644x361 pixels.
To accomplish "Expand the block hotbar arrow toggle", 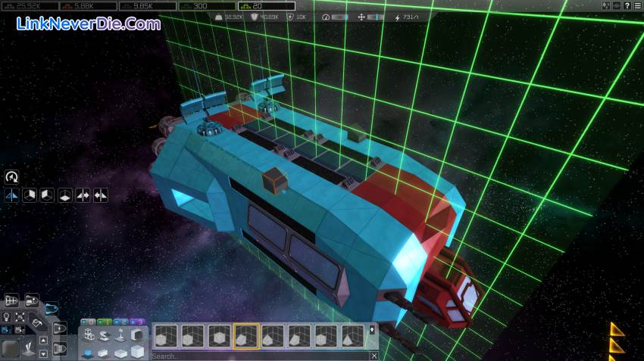I will click(372, 330).
